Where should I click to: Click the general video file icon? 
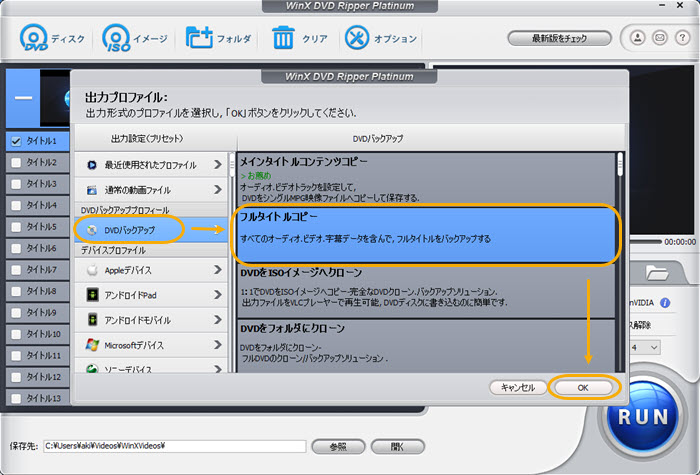click(92, 190)
